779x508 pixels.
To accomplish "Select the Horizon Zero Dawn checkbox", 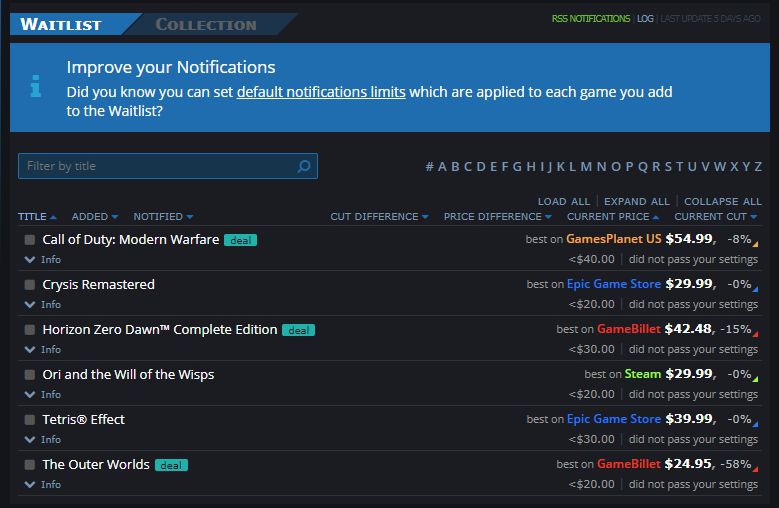I will [30, 330].
